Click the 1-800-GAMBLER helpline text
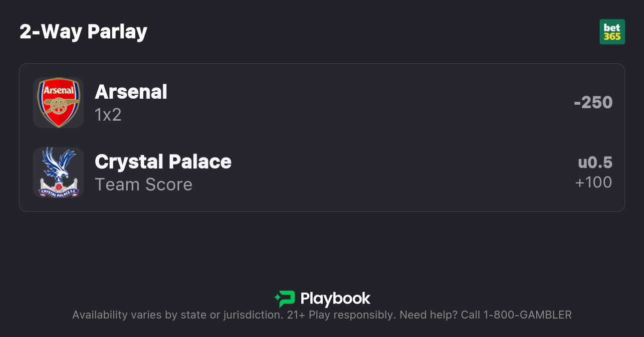Screen dimensions: 644x337 (x=527, y=315)
